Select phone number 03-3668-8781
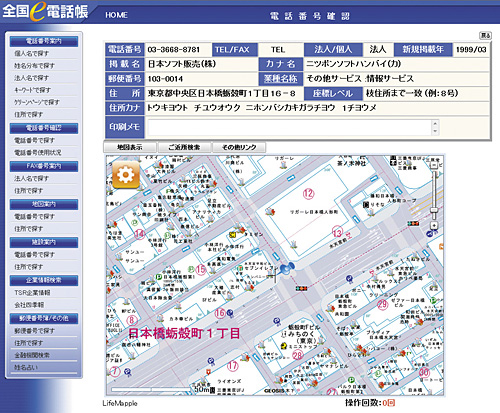 [173, 50]
